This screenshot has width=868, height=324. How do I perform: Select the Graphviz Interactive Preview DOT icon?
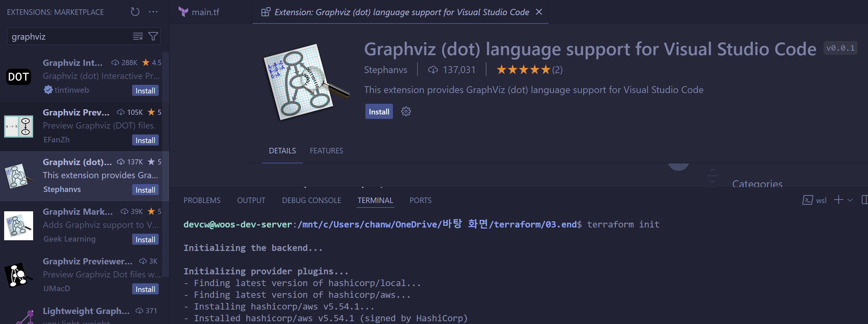(x=19, y=77)
